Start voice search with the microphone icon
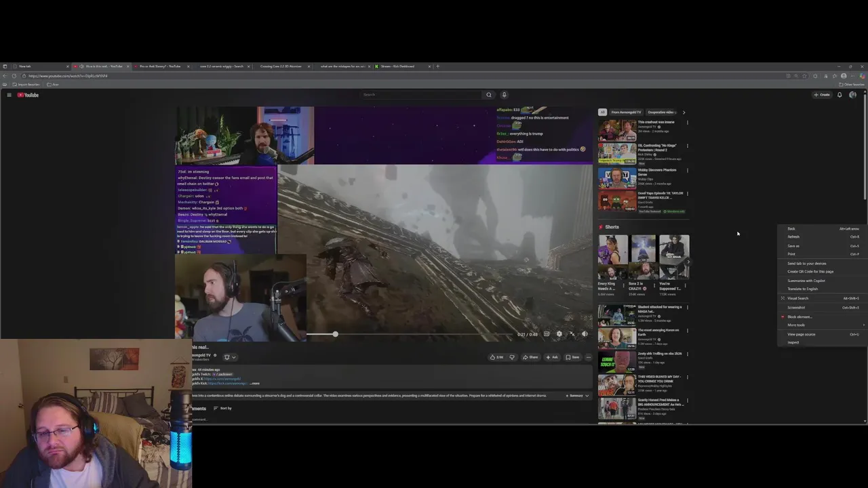 [504, 95]
